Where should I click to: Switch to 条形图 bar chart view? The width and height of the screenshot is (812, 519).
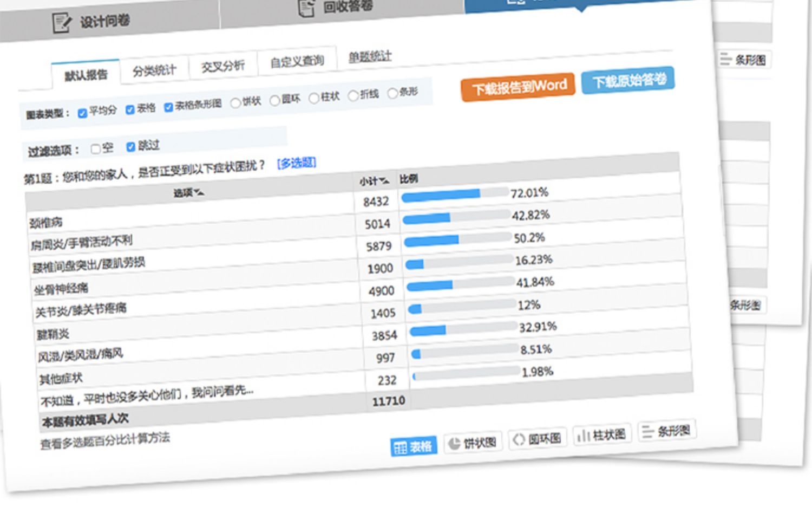pyautogui.click(x=666, y=431)
